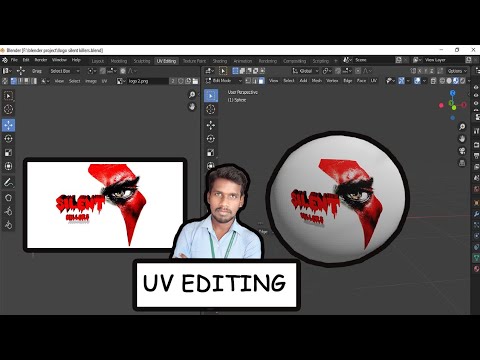
Task: Enable UV vertex selection mode
Action: coord(14,81)
